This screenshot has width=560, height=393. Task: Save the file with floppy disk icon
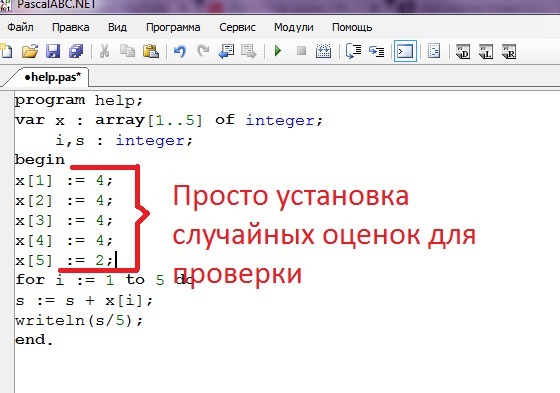point(53,51)
